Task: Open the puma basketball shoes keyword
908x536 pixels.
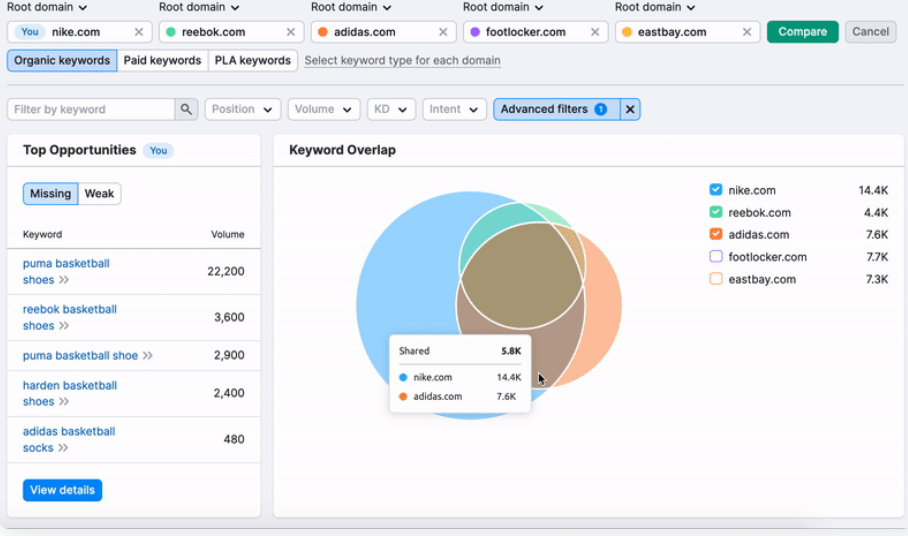Action: point(66,271)
